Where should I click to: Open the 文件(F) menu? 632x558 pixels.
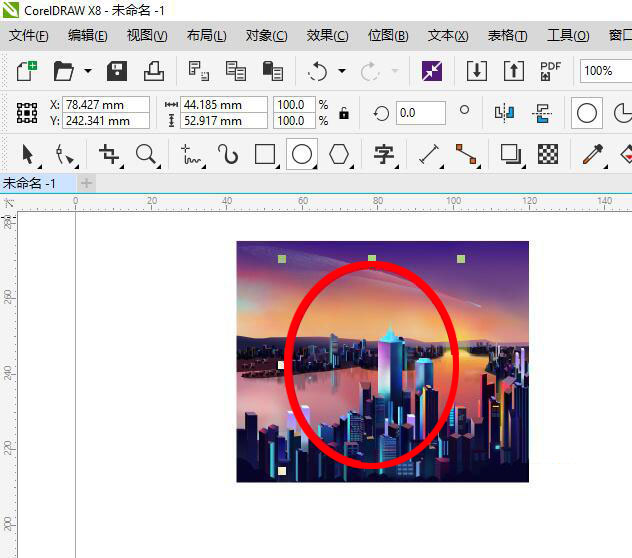point(29,35)
